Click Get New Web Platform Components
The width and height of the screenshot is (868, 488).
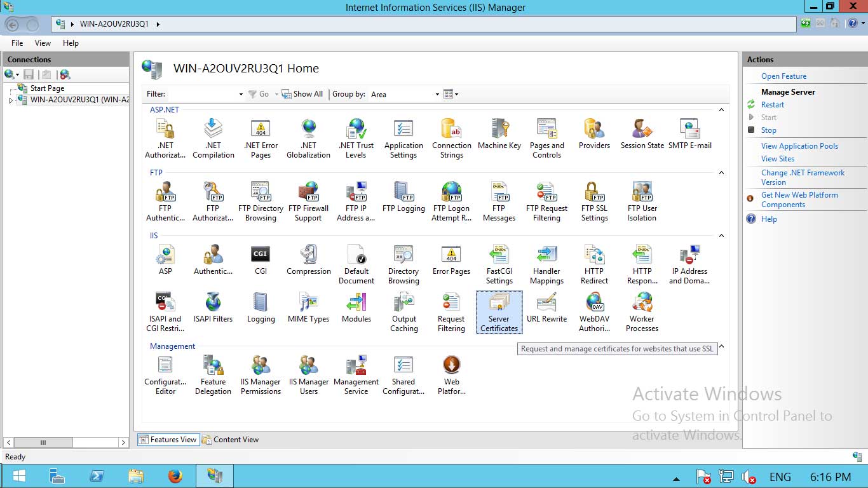coord(799,200)
